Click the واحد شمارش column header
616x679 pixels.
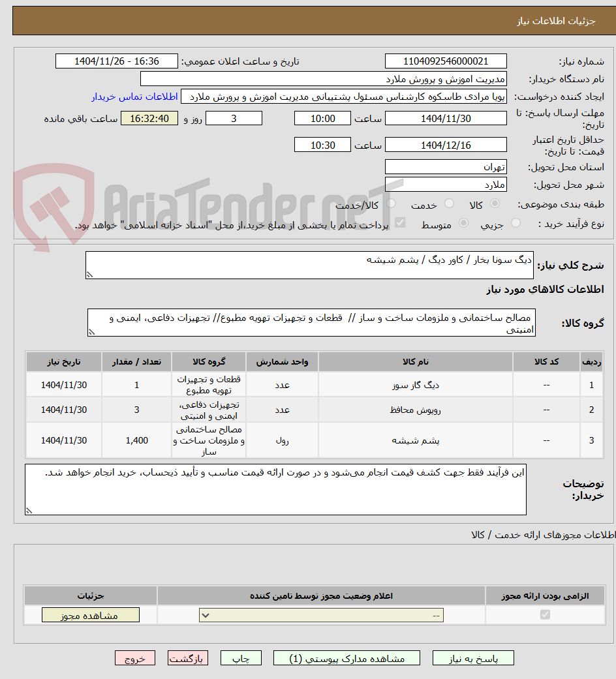pyautogui.click(x=282, y=361)
